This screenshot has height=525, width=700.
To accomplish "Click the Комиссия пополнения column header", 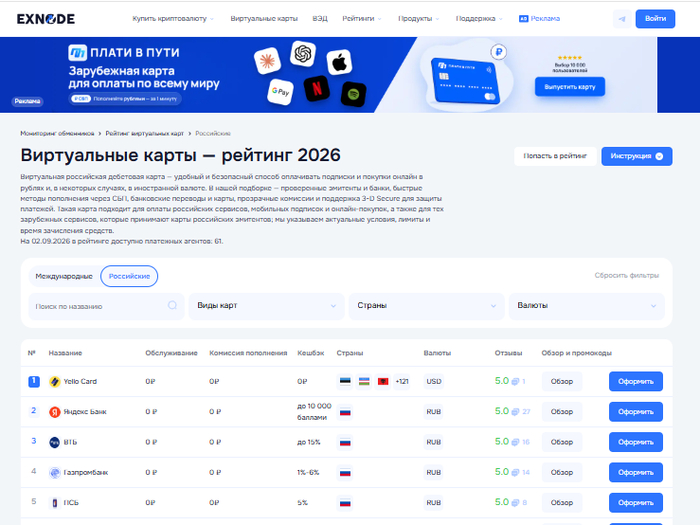I will point(248,353).
